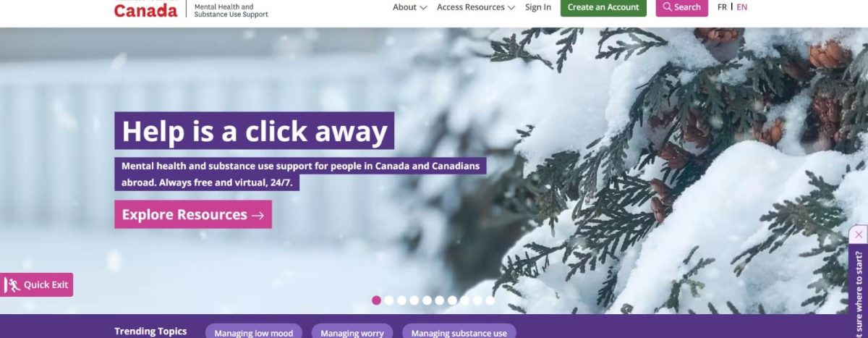868x338 pixels.
Task: Click the Canada logo in header
Action: pyautogui.click(x=145, y=10)
